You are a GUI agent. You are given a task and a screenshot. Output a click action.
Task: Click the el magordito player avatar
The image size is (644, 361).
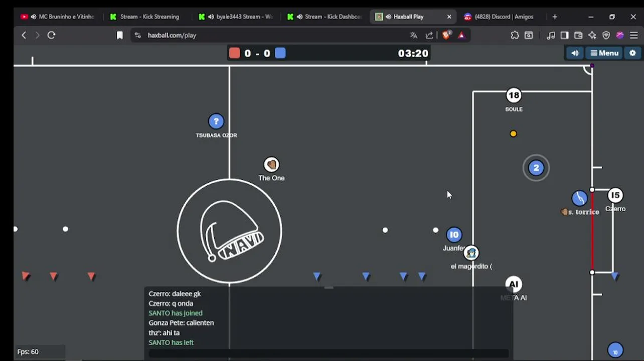coord(471,253)
